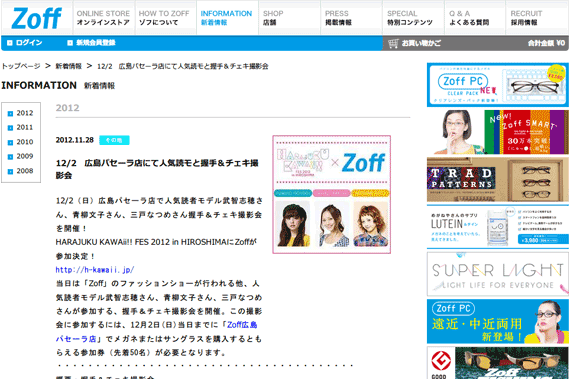Open the http://h-kawaii.jp/ link
This screenshot has width=570, height=379.
point(95,270)
